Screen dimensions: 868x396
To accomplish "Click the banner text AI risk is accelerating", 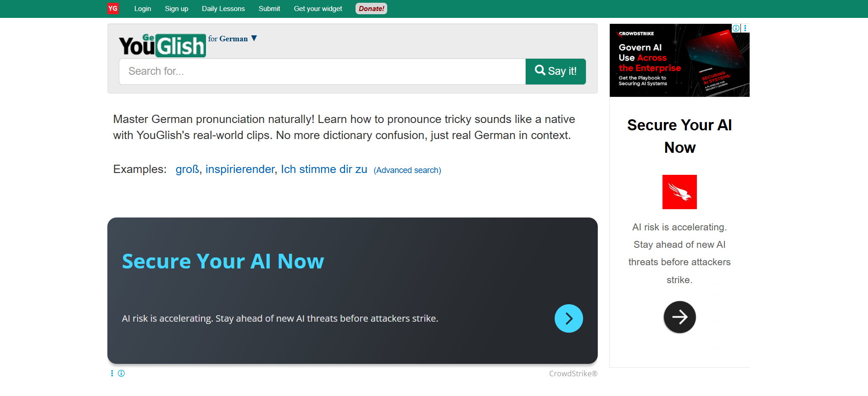I will coord(280,318).
